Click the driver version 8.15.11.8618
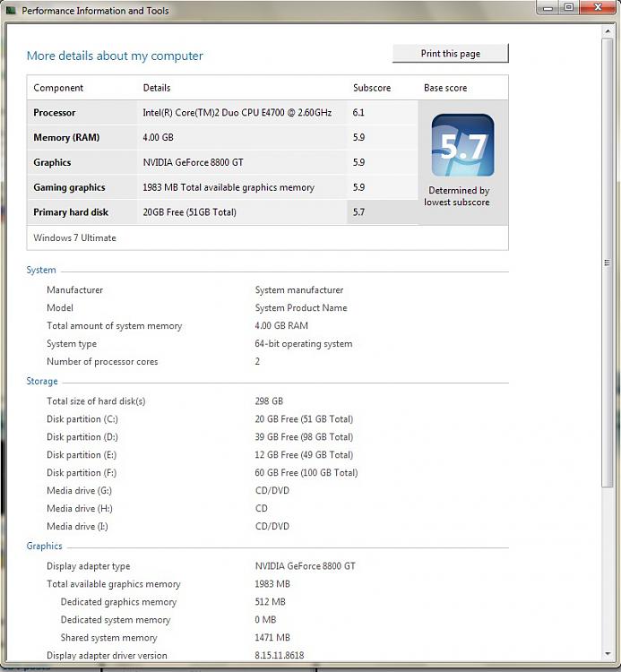The image size is (621, 672). [280, 655]
